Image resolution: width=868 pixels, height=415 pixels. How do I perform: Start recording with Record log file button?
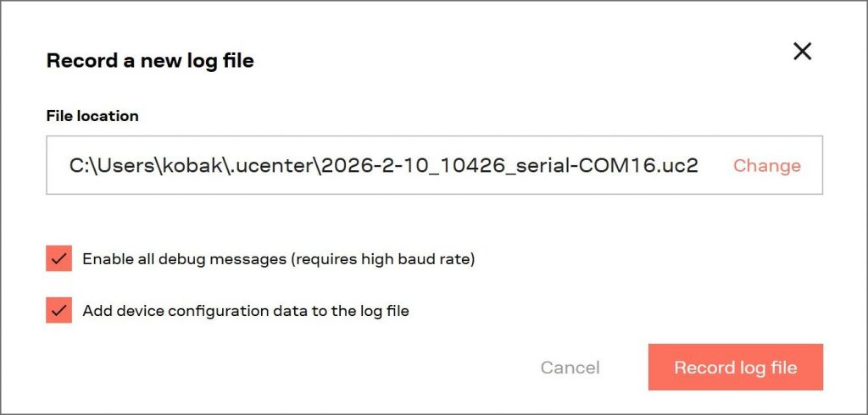click(735, 368)
